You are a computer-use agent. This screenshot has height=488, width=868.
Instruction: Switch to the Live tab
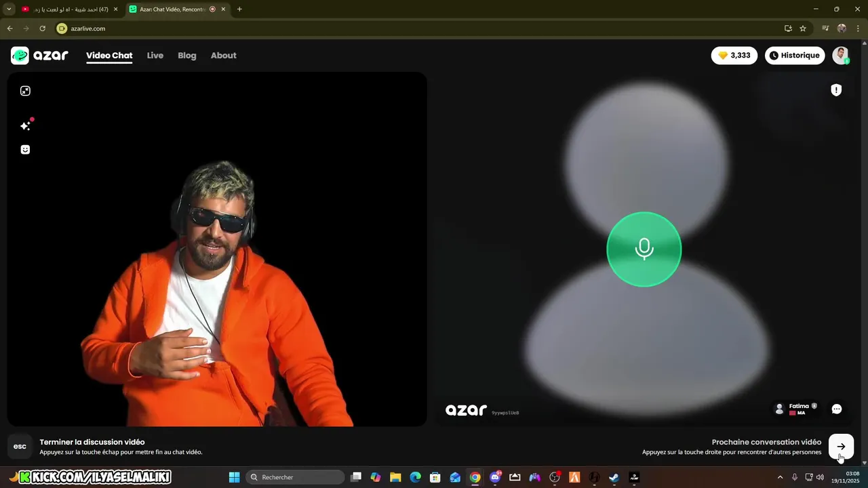(x=155, y=56)
